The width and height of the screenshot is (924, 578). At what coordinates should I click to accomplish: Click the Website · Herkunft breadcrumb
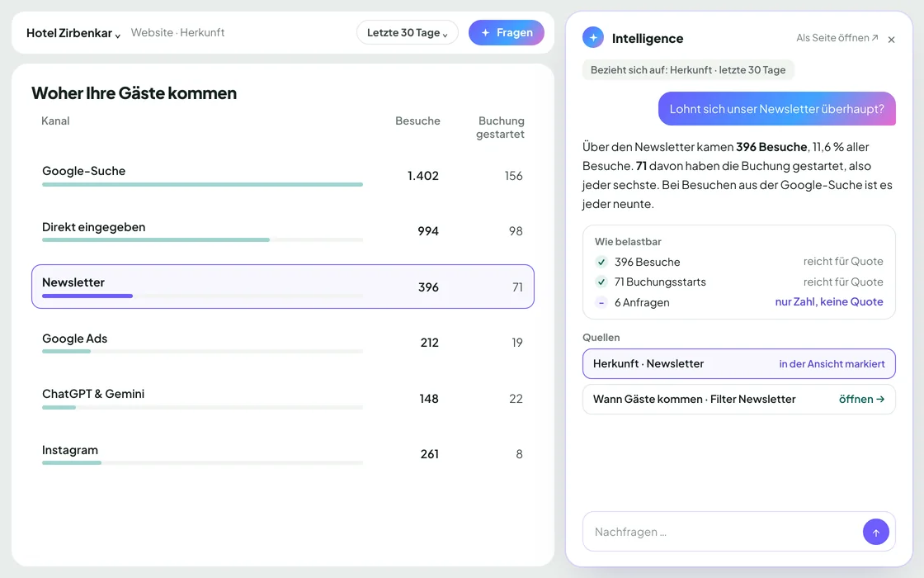[x=177, y=32]
